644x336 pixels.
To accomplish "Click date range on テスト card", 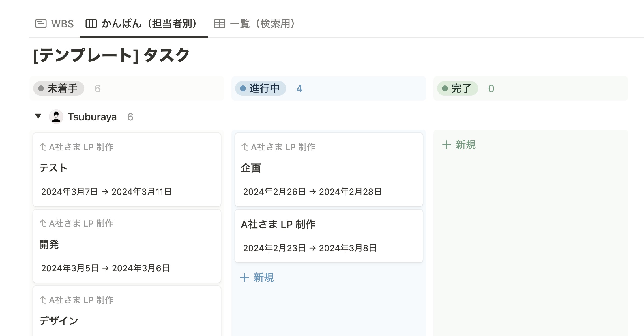I will point(106,192).
